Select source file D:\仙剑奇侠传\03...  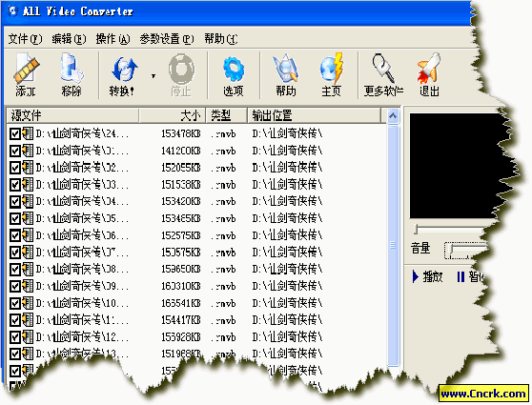click(x=82, y=185)
